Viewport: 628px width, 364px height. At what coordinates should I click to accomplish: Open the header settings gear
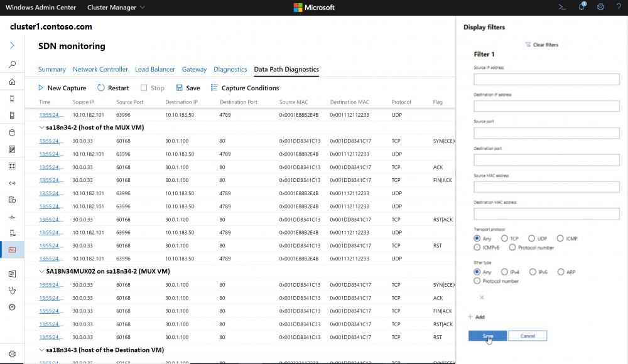(600, 7)
